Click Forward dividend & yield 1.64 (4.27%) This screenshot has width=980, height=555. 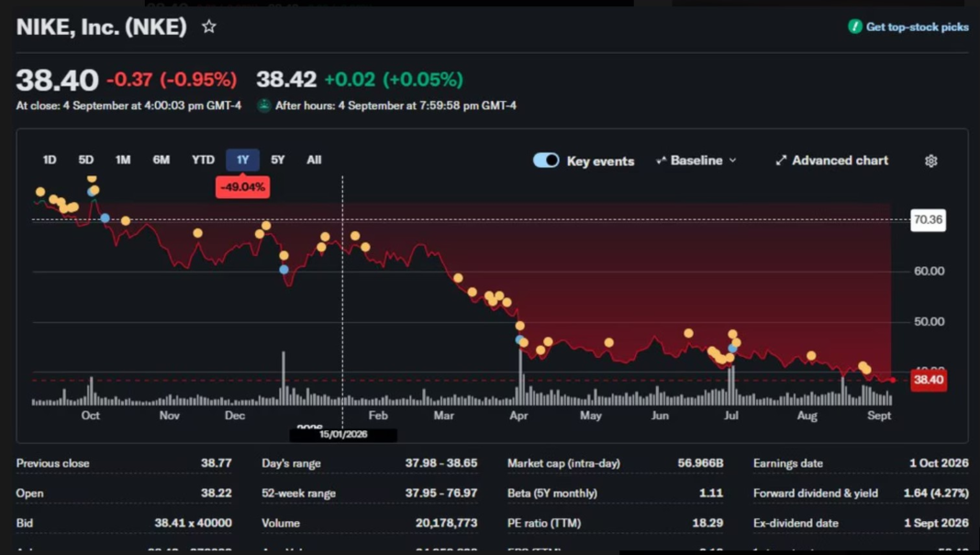(936, 494)
